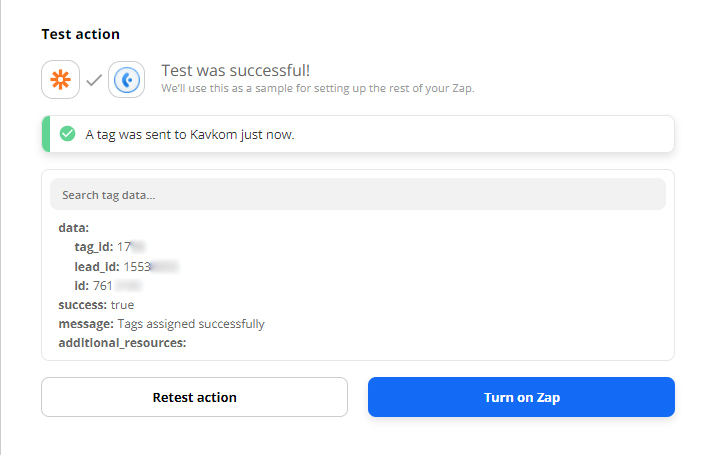The width and height of the screenshot is (715, 455).
Task: Select the data key label
Action: click(x=74, y=228)
